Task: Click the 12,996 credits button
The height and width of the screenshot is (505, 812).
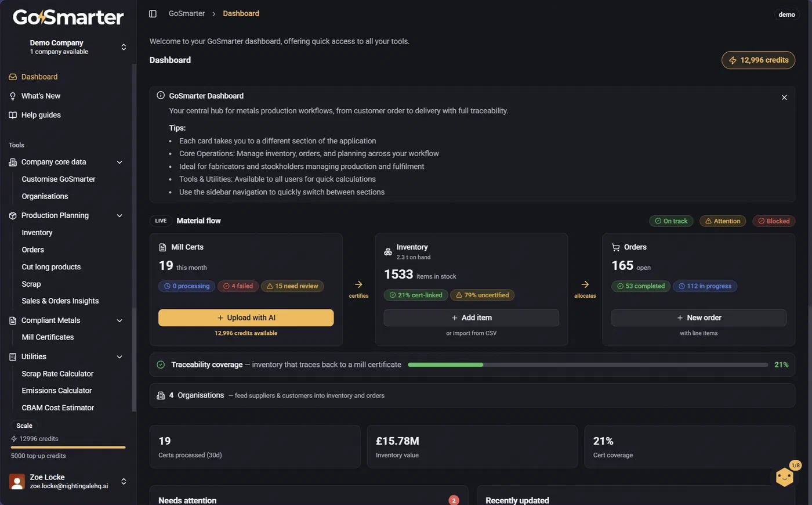Action: coord(758,60)
